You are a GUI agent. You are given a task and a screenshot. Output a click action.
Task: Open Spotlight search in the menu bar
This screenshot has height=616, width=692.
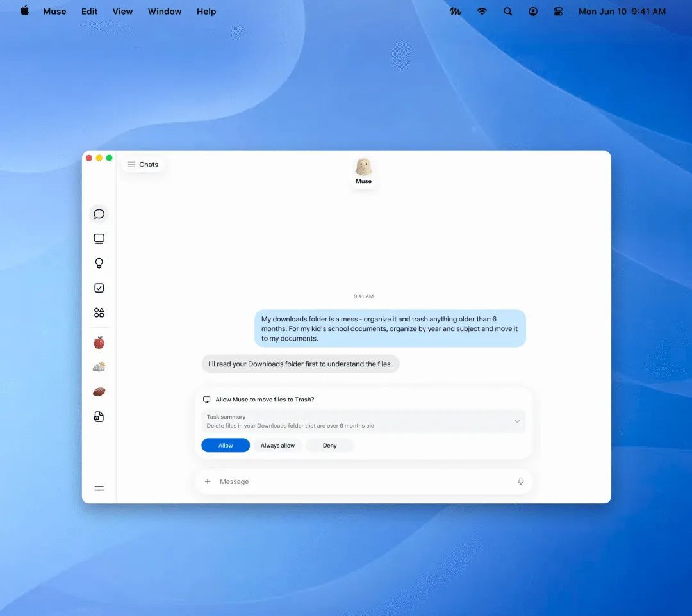508,12
